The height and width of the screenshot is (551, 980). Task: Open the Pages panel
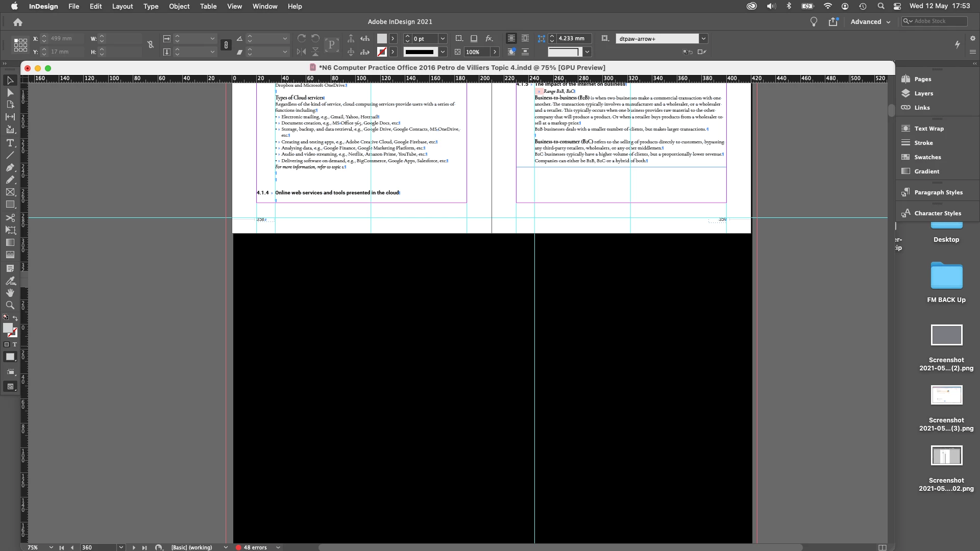(x=922, y=79)
